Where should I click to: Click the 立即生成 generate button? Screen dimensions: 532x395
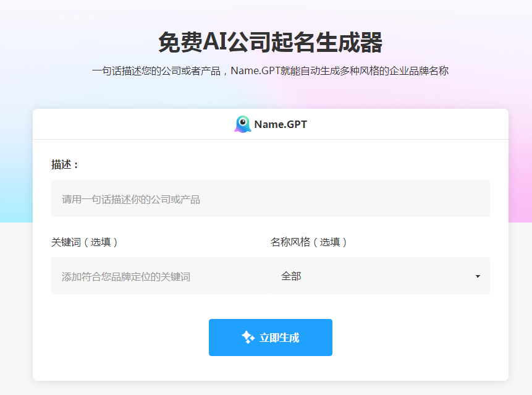[x=271, y=338]
